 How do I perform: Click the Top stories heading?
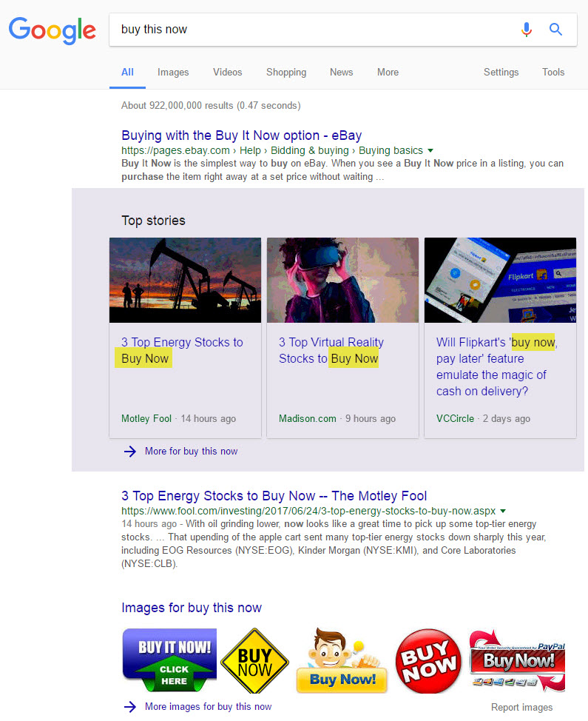(153, 221)
